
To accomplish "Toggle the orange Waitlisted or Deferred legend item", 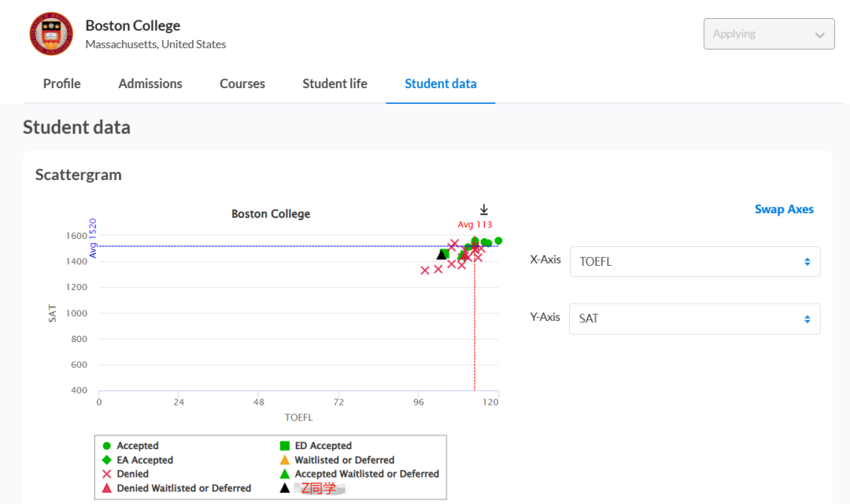I will [337, 460].
